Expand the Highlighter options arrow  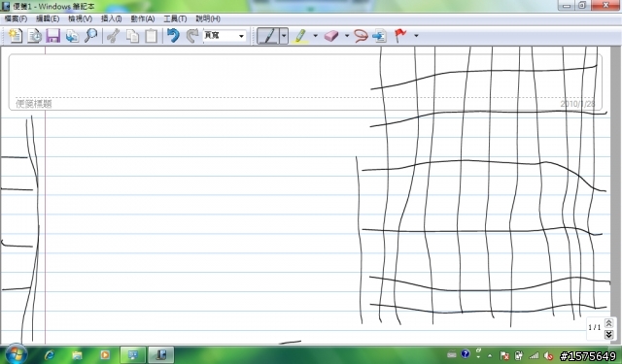315,36
